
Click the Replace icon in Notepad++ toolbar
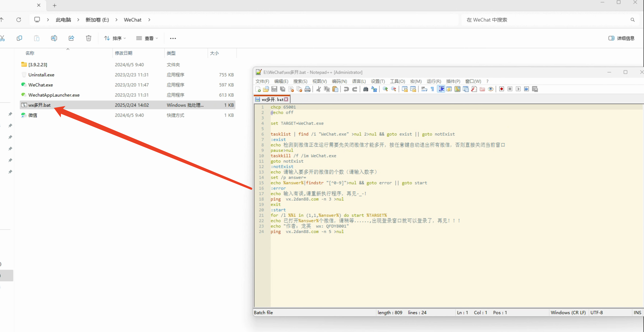click(374, 89)
